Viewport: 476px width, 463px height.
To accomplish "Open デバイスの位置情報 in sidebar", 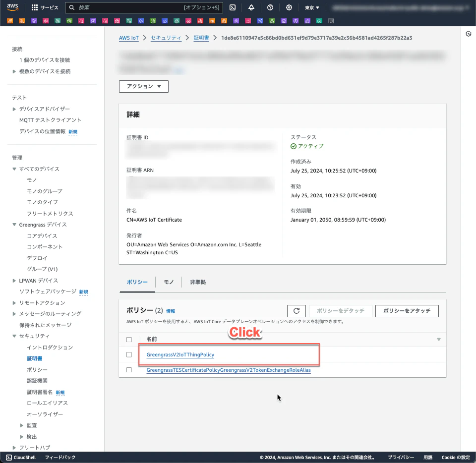I will pyautogui.click(x=42, y=131).
